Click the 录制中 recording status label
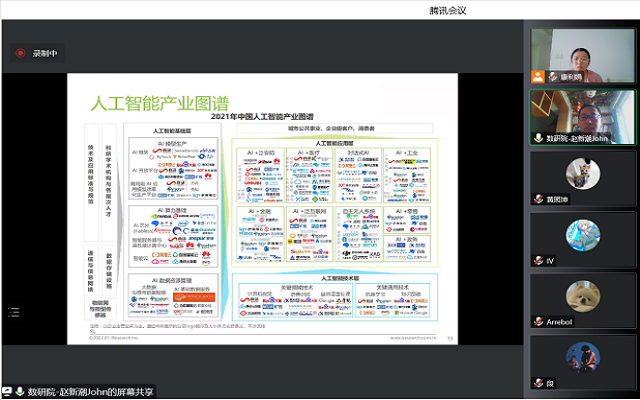 pyautogui.click(x=45, y=53)
